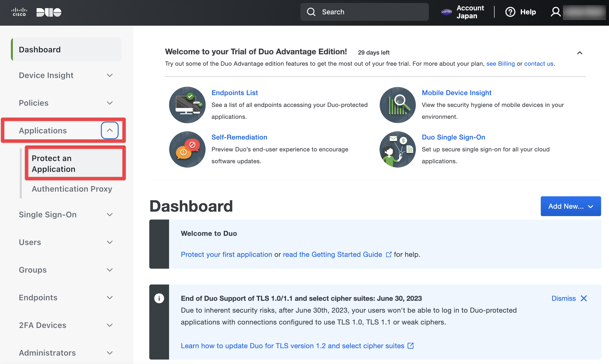The width and height of the screenshot is (609, 364).
Task: Click the Help text in header
Action: (528, 12)
